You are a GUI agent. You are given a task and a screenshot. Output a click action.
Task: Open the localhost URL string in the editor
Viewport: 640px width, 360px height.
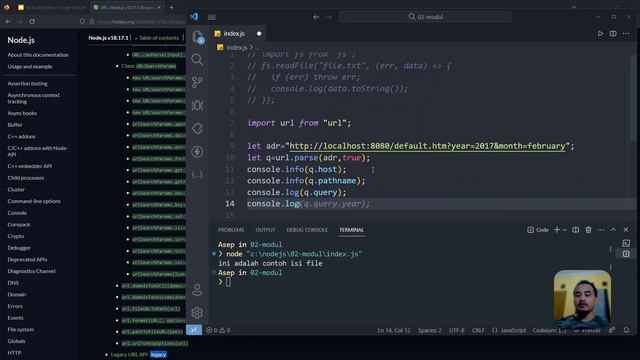[x=427, y=146]
